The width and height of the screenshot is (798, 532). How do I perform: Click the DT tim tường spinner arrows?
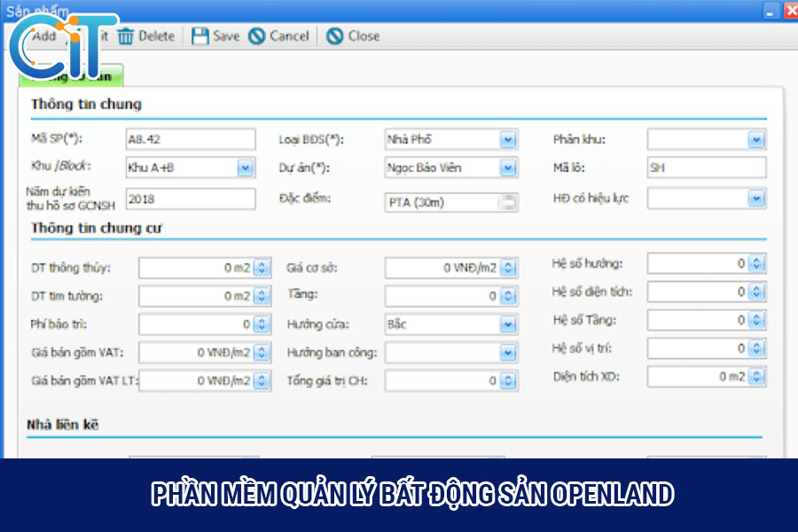(262, 296)
